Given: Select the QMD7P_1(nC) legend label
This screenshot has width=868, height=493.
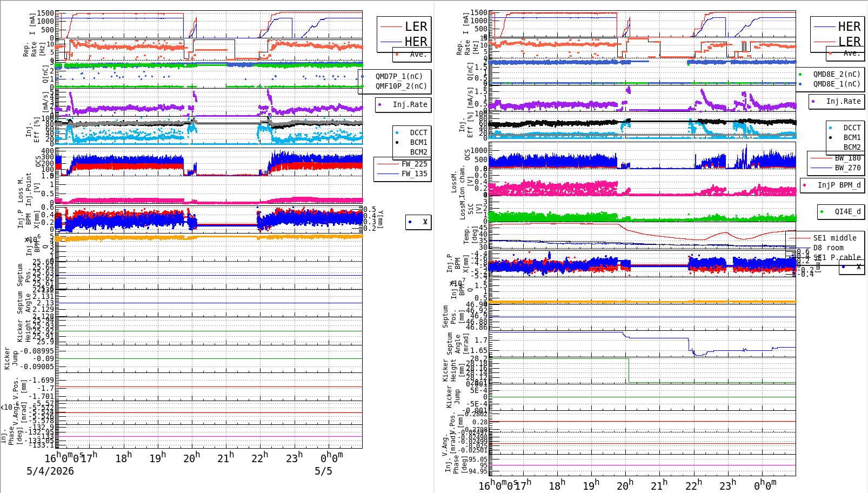Looking at the screenshot, I should [399, 76].
